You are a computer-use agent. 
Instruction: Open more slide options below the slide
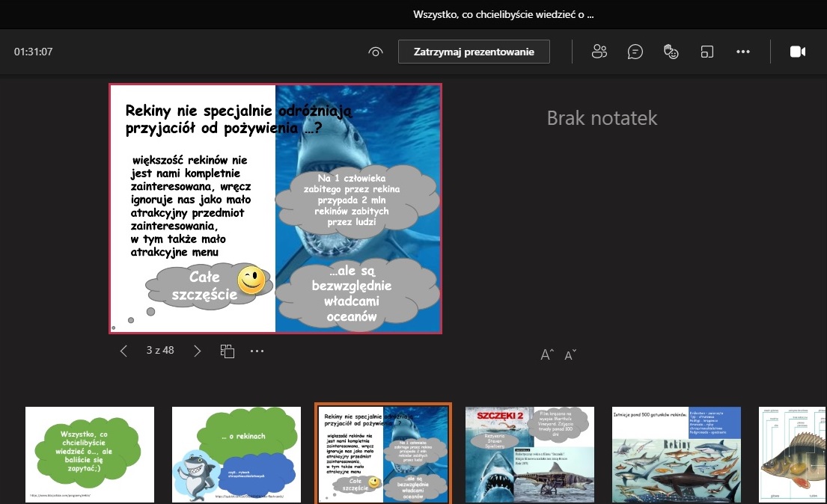click(257, 351)
